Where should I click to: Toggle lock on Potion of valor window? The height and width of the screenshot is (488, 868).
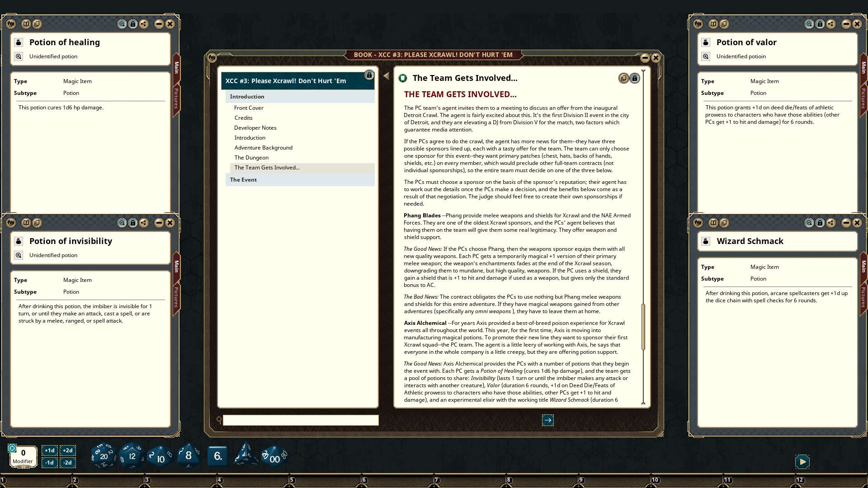click(x=820, y=24)
